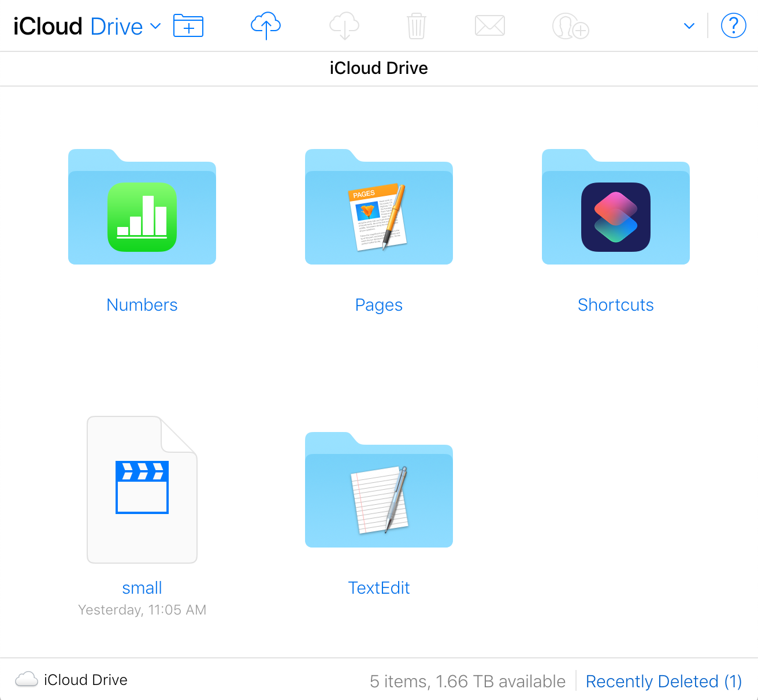Screen dimensions: 758x700
Task: Select the TextEdit folder icon
Action: tap(379, 490)
